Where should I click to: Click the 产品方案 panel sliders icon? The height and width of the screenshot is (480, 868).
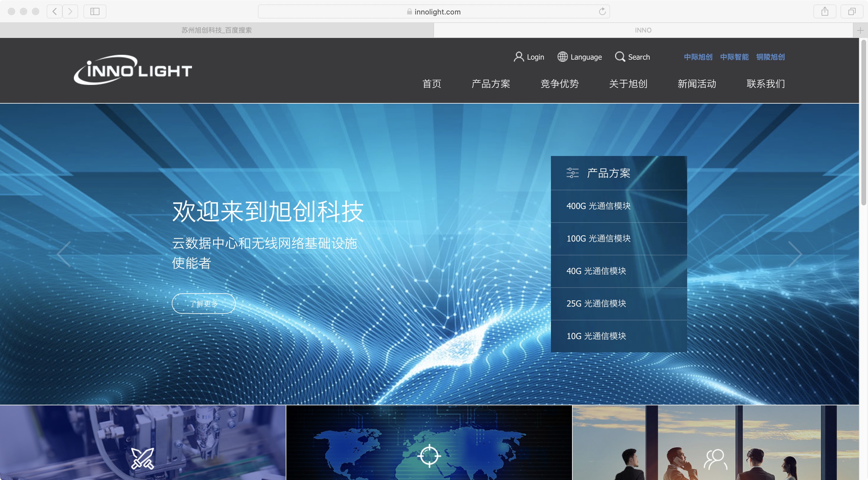coord(572,173)
